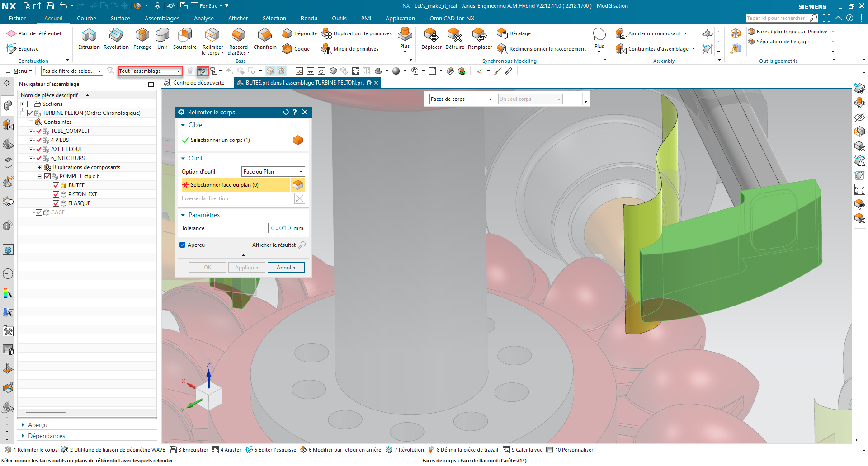This screenshot has height=466, width=868.
Task: Open the Menu button
Action: click(x=19, y=71)
